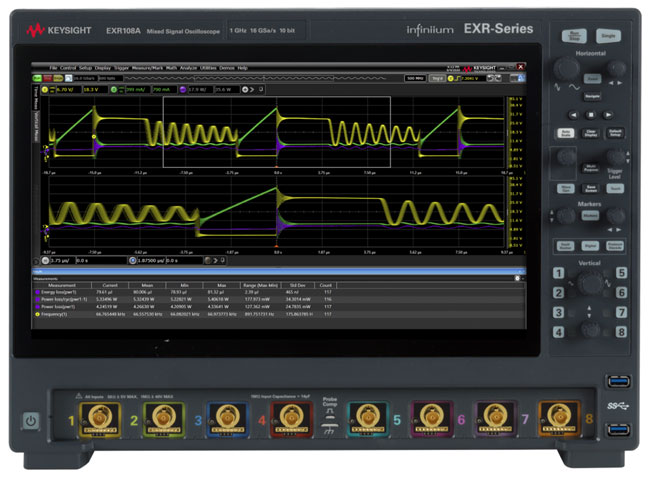Open the Help menu
This screenshot has width=650, height=481.
(243, 68)
